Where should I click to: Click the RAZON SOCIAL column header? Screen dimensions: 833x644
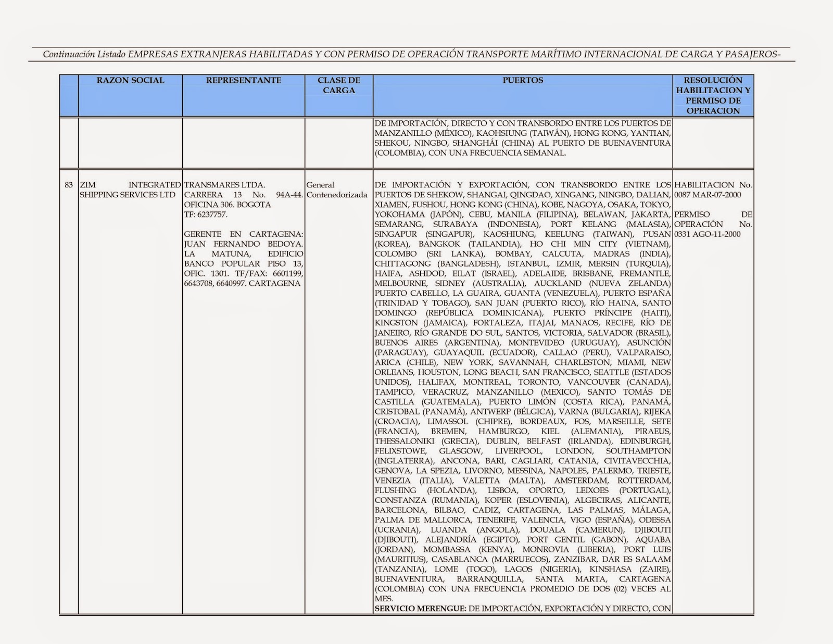point(130,96)
